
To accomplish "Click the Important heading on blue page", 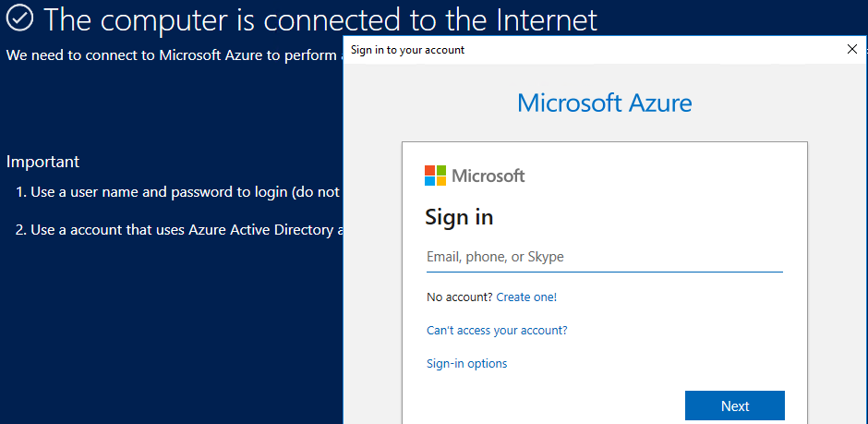I will pos(42,162).
